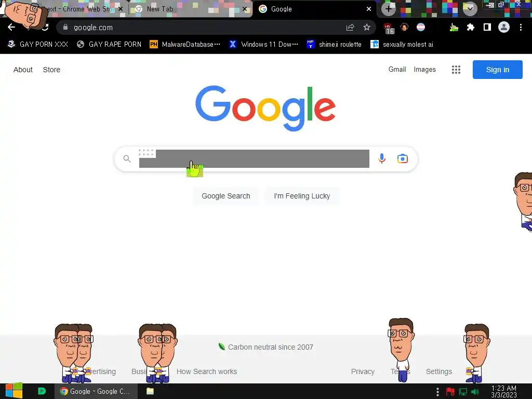Image resolution: width=532 pixels, height=399 pixels.
Task: Open the 1:23 AM clock
Action: pyautogui.click(x=504, y=391)
